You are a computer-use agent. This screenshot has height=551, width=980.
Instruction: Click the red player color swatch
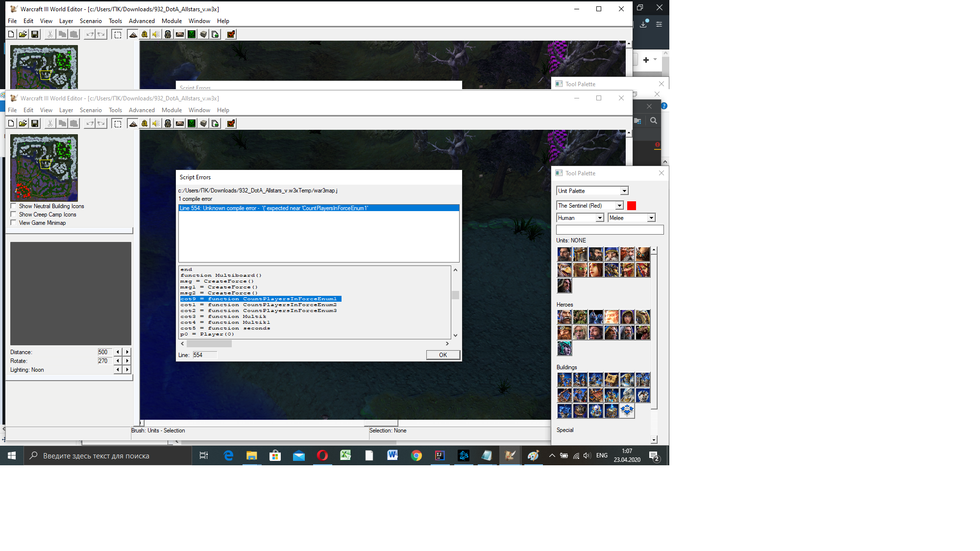coord(631,206)
